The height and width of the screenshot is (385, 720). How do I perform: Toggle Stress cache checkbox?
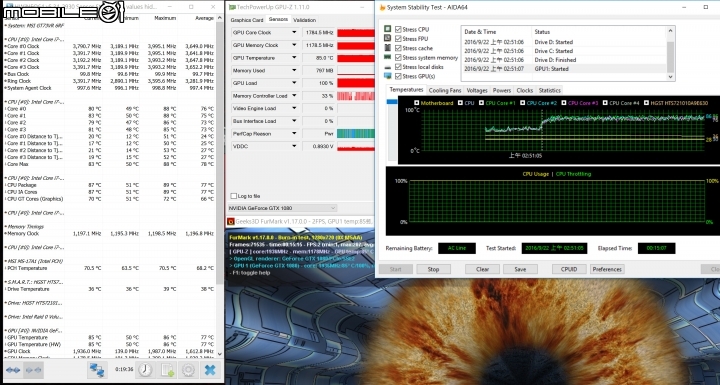[398, 48]
